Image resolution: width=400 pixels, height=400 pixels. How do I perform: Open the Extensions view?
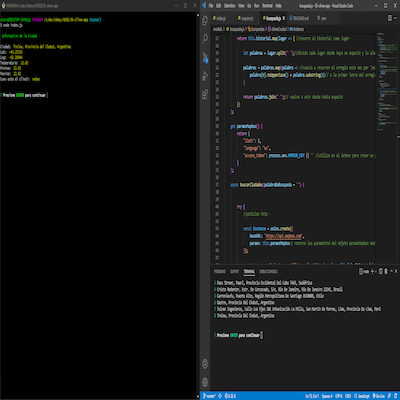(x=205, y=94)
